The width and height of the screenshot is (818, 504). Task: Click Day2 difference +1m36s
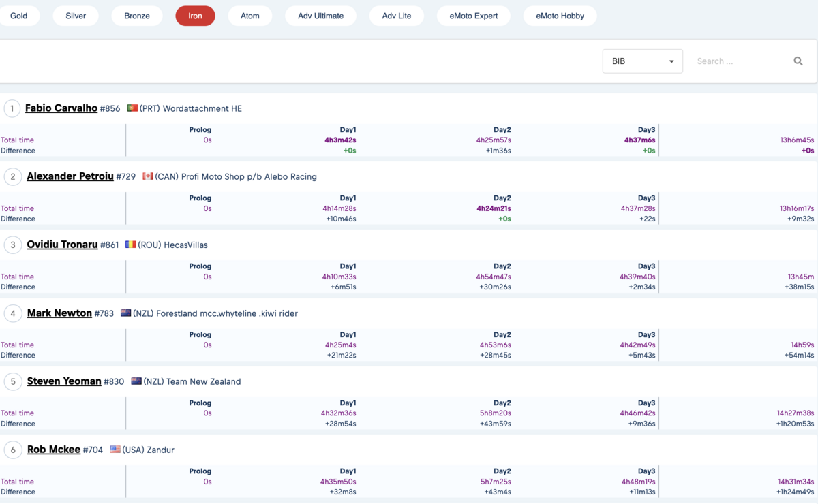[498, 151]
